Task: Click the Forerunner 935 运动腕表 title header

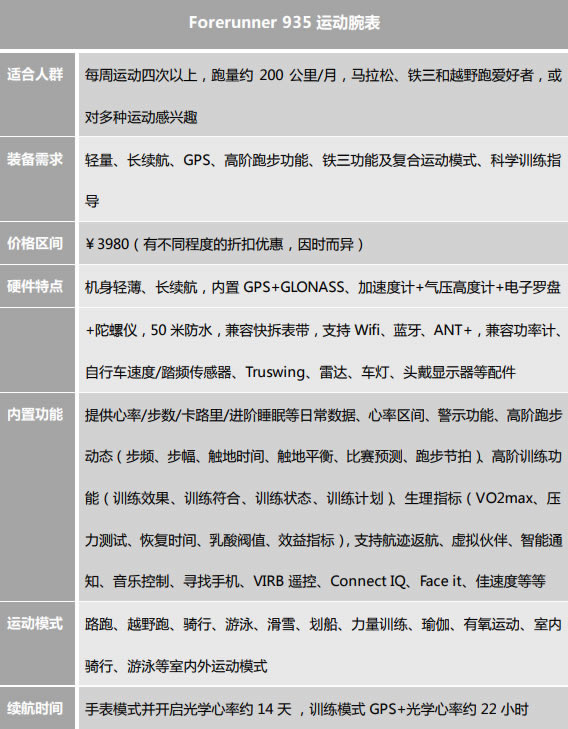Action: pyautogui.click(x=284, y=23)
